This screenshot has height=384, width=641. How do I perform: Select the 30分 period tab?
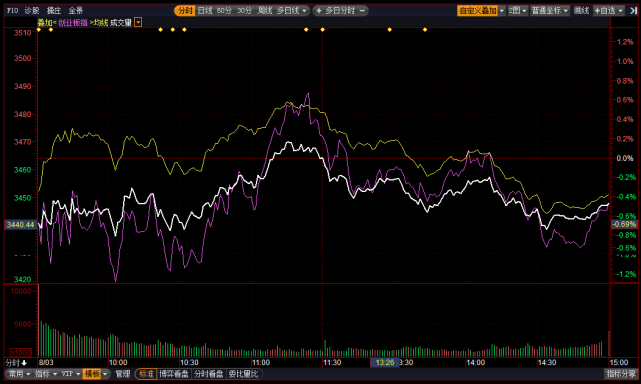[x=244, y=11]
